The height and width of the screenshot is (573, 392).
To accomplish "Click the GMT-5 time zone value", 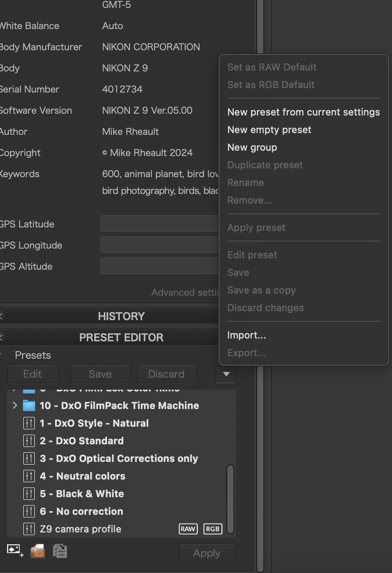I will pos(116,5).
